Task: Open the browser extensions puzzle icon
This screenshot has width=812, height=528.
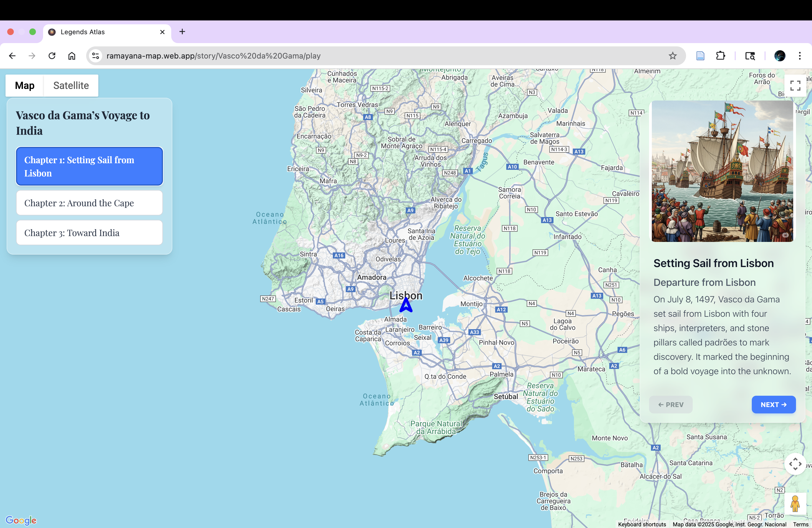Action: [x=720, y=56]
